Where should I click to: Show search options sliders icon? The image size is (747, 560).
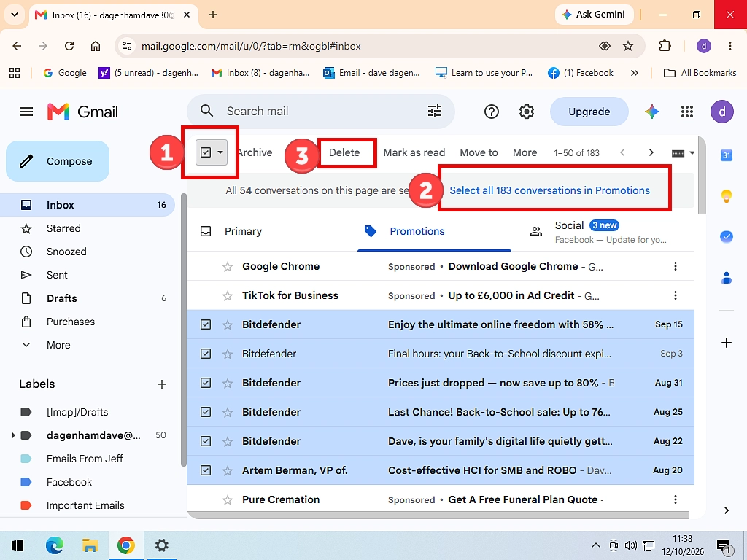pos(435,111)
